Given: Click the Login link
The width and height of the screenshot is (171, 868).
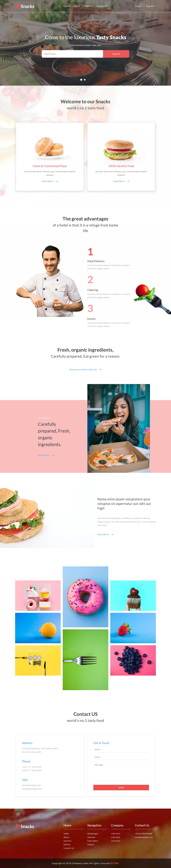Looking at the screenshot, I should tap(138, 6).
